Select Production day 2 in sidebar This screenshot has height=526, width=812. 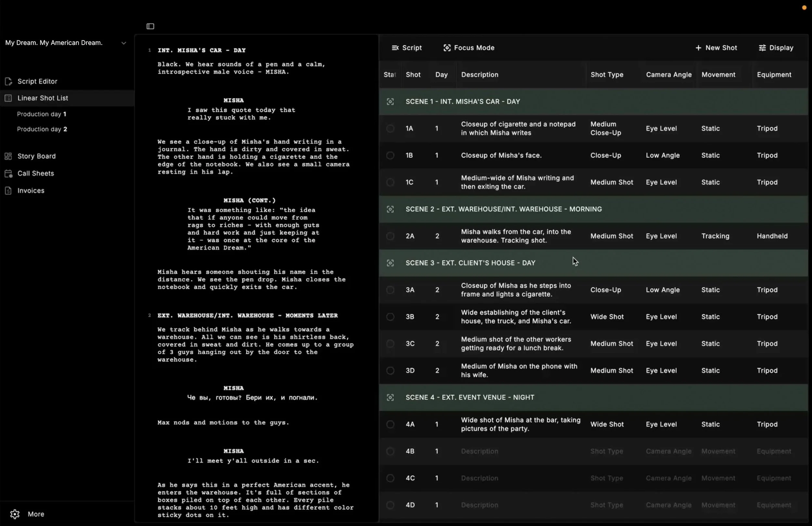[42, 129]
